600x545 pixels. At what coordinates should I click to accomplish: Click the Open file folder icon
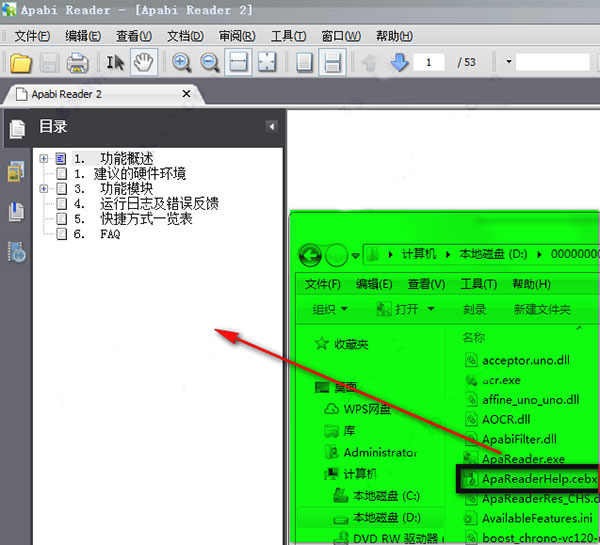20,63
